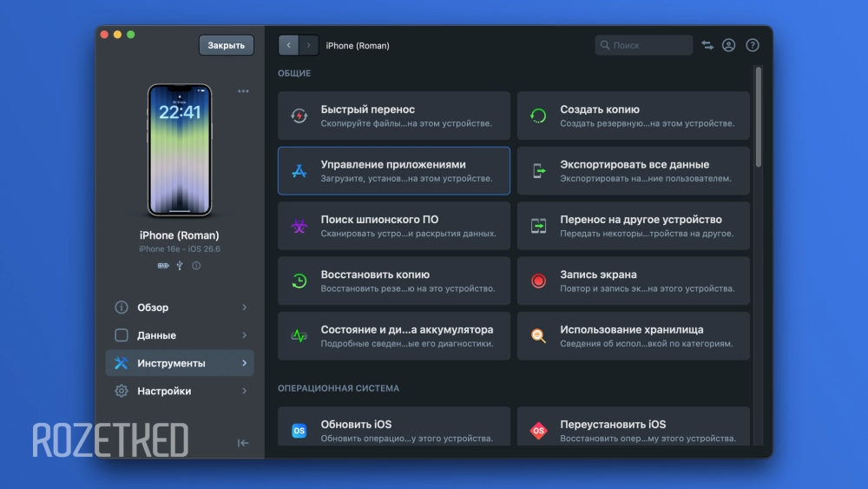This screenshot has width=868, height=489.
Task: Open Запись экрана tool title
Action: (598, 274)
